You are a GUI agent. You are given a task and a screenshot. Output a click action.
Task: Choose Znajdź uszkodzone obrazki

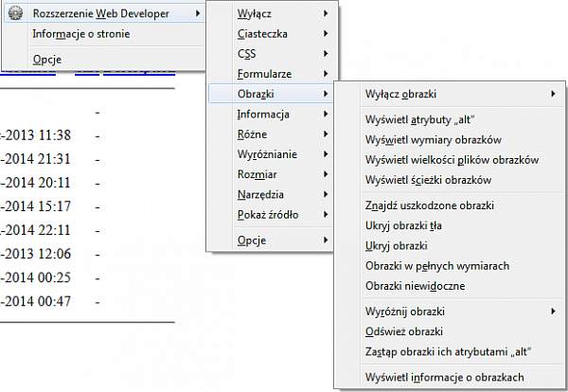point(430,205)
